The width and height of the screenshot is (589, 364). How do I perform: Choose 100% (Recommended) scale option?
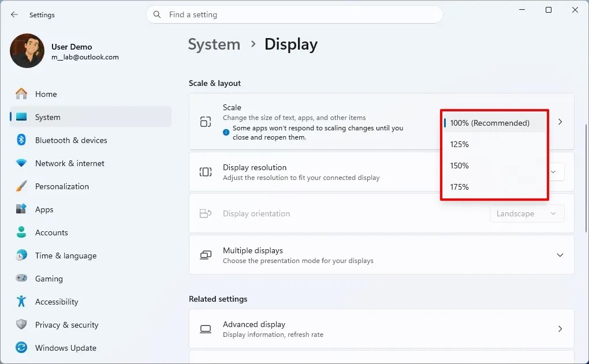(494, 123)
